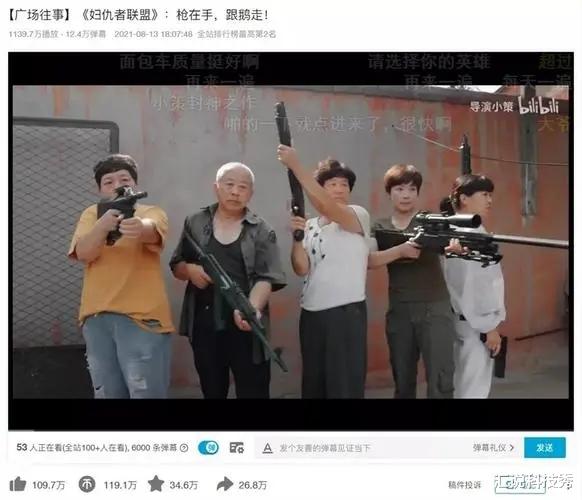Click the 1139.7万播放 view count
The width and height of the screenshot is (582, 500).
click(33, 34)
